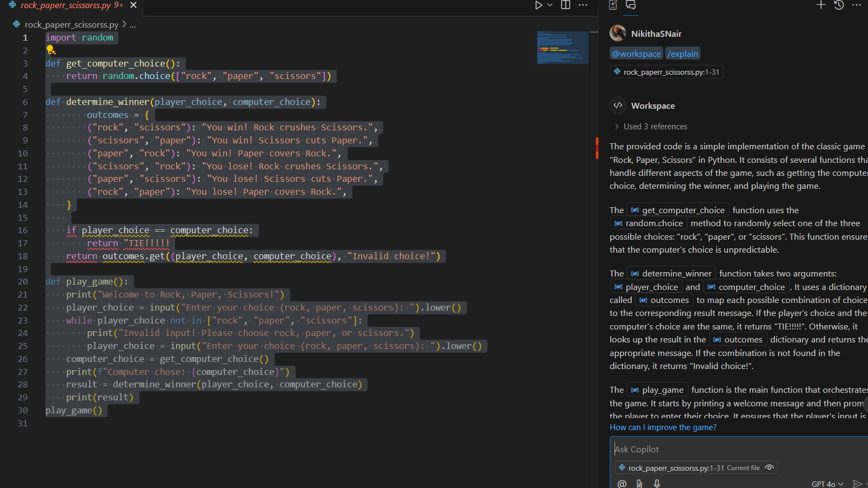Open the play_game symbol link
This screenshot has height=488, width=868.
(x=657, y=390)
